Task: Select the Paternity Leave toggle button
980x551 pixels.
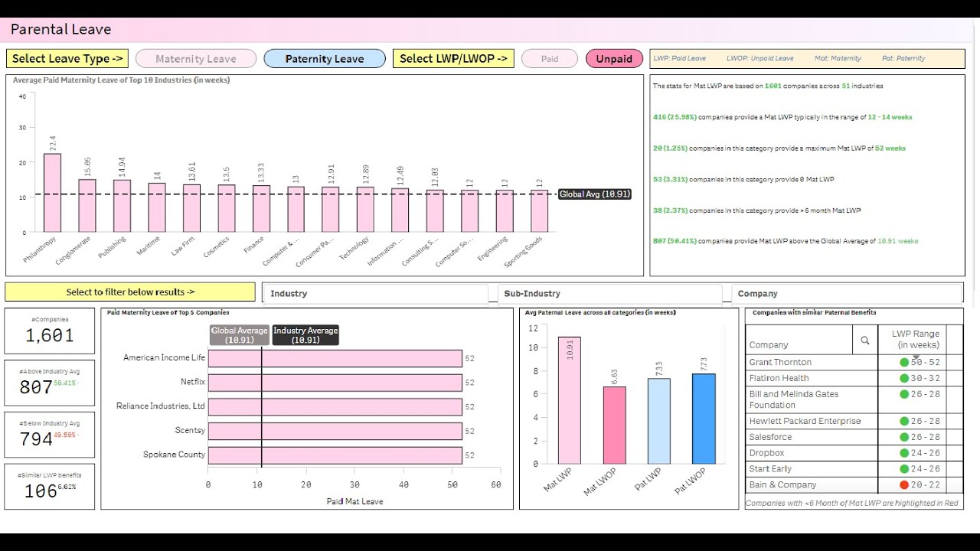Action: pyautogui.click(x=325, y=59)
